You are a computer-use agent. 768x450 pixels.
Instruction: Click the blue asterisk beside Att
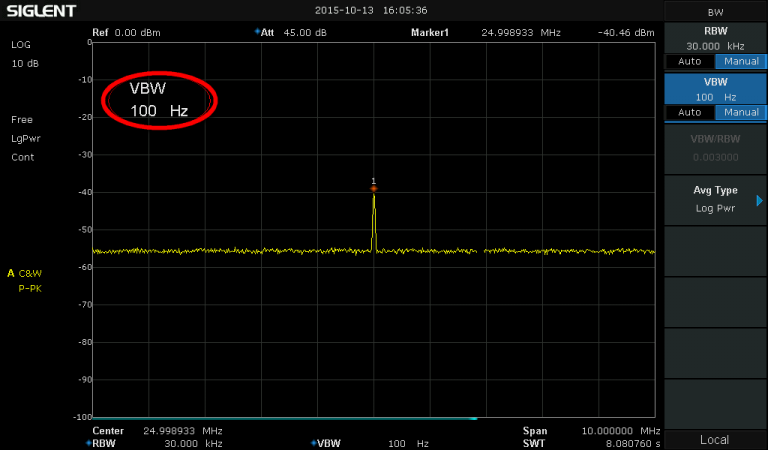256,32
